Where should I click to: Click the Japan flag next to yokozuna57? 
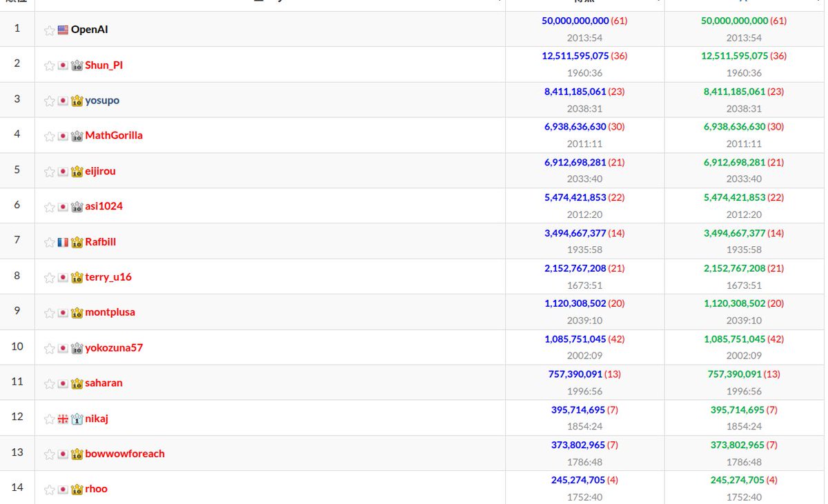coord(63,348)
